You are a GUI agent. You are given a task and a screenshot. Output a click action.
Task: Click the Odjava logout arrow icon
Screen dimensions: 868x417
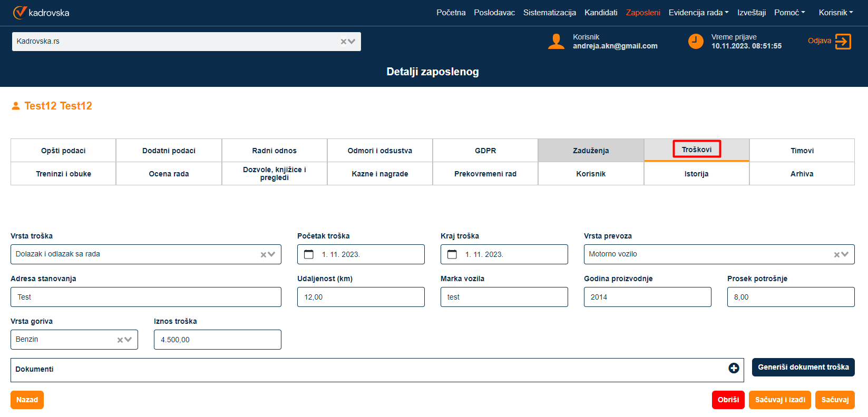click(843, 41)
